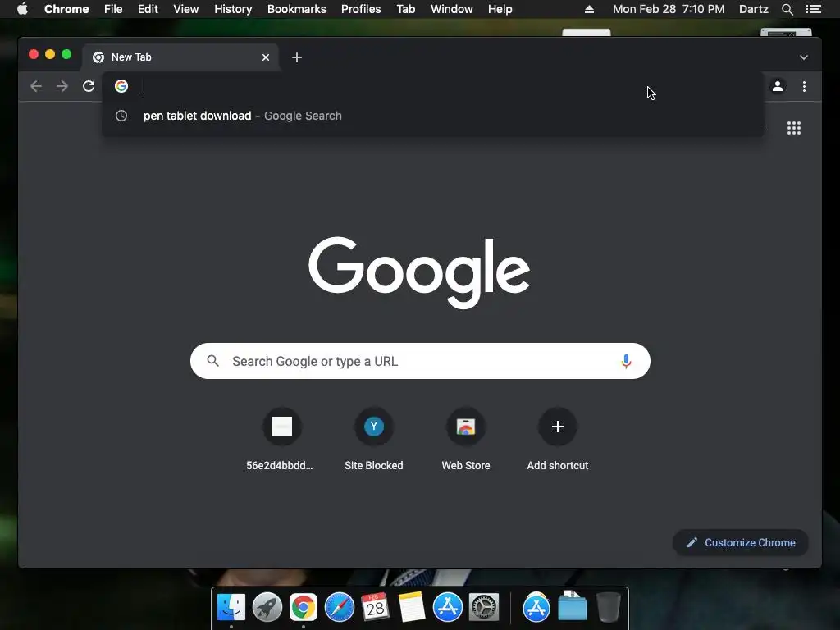This screenshot has height=630, width=840.
Task: Open the Apple menu
Action: pos(22,9)
